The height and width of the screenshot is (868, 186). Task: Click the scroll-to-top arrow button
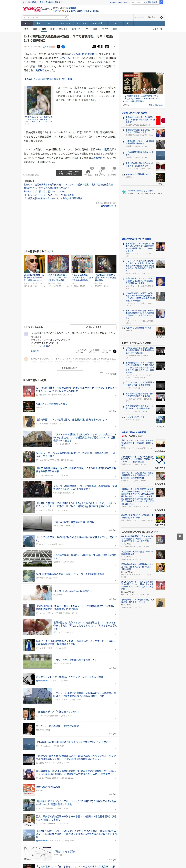(180, 537)
